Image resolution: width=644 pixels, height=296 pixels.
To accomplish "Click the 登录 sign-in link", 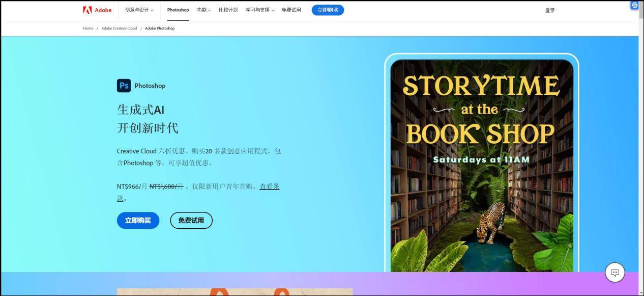I will pos(550,10).
